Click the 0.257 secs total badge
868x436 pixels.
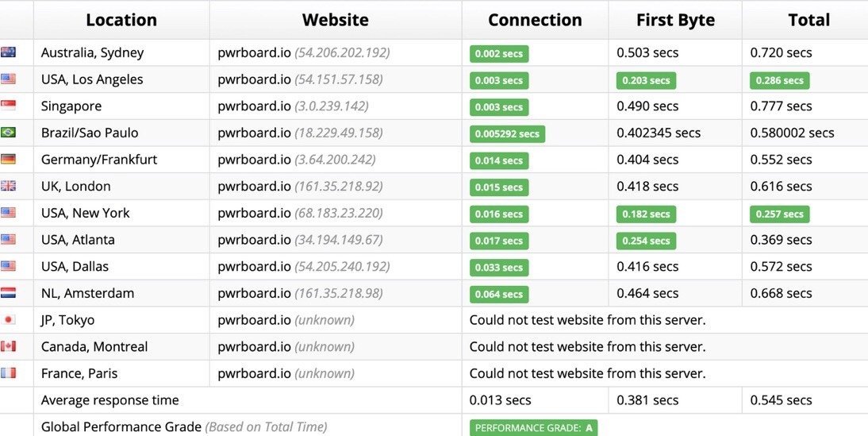click(x=780, y=214)
